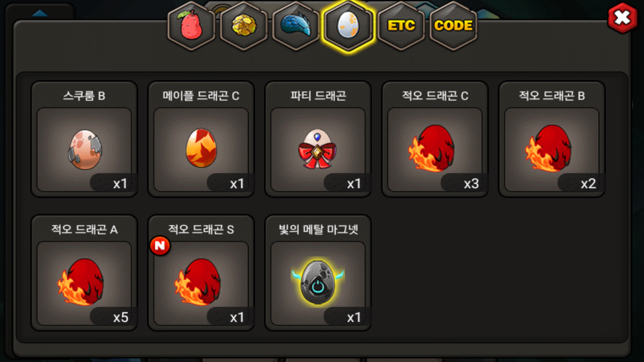This screenshot has height=362, width=644.
Task: Click the 빛의 메탈 마그넷 title label
Action: point(318,230)
